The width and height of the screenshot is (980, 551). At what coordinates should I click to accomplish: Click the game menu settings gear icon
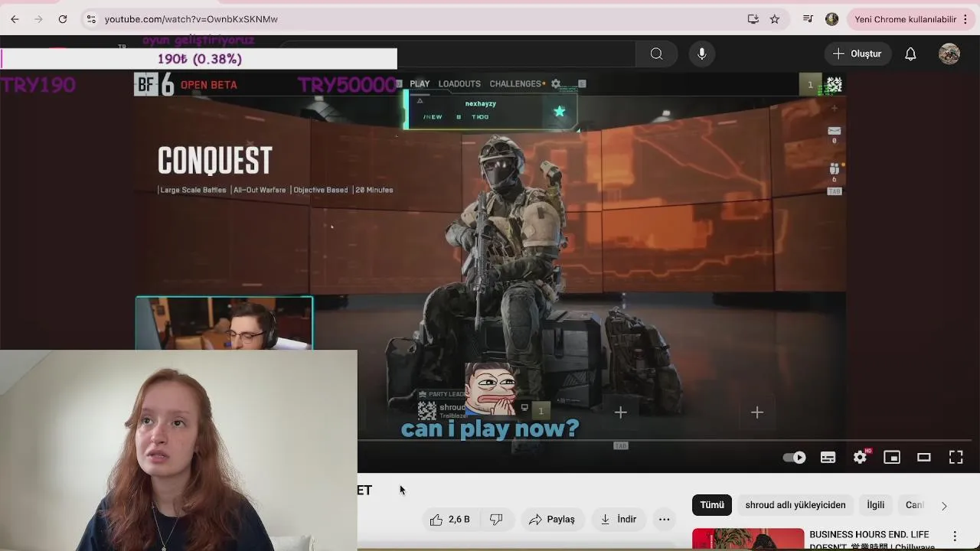pyautogui.click(x=557, y=84)
